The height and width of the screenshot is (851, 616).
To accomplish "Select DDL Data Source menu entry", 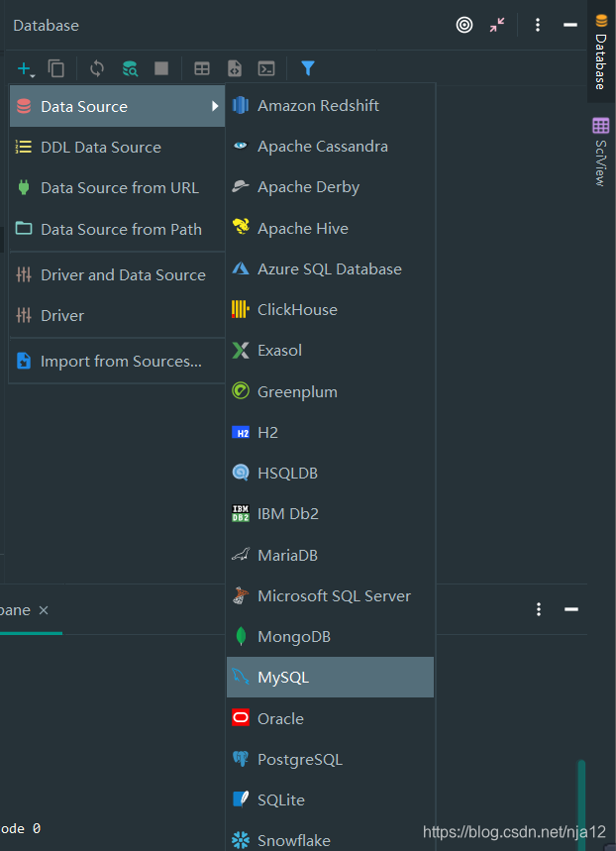I will [x=117, y=147].
